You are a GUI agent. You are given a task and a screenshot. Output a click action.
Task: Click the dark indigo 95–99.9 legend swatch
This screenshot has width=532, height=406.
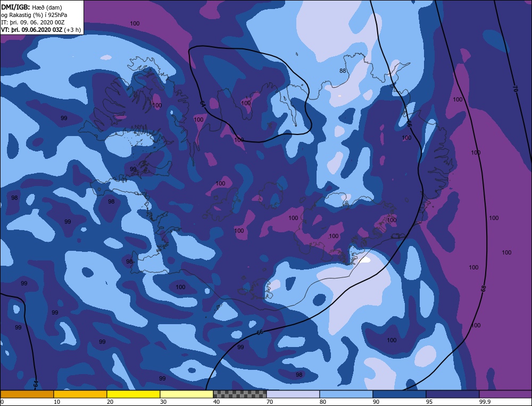tap(453, 394)
